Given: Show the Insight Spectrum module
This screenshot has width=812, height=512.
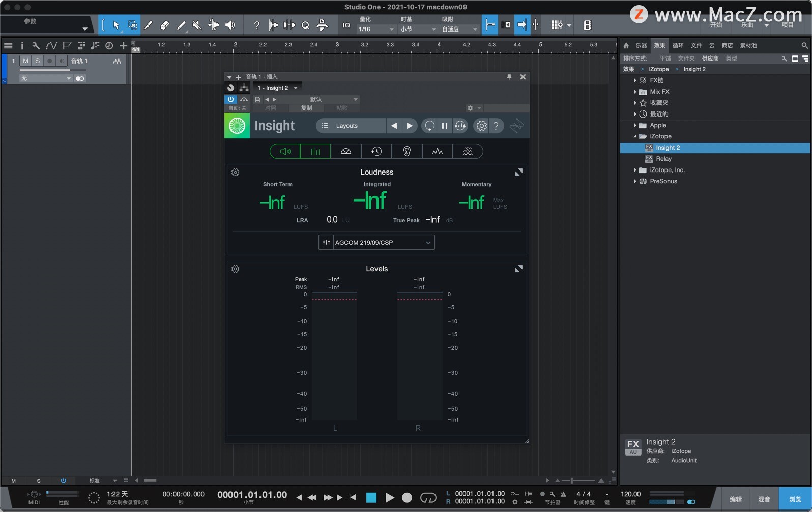Looking at the screenshot, I should coord(438,151).
